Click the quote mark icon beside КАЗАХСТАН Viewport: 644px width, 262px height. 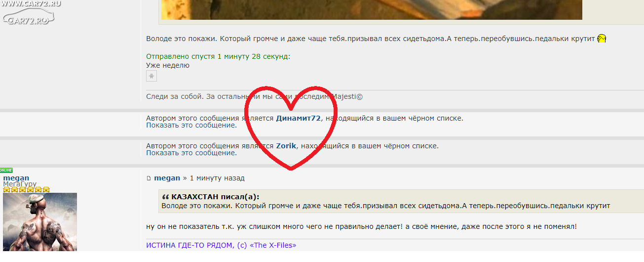165,197
